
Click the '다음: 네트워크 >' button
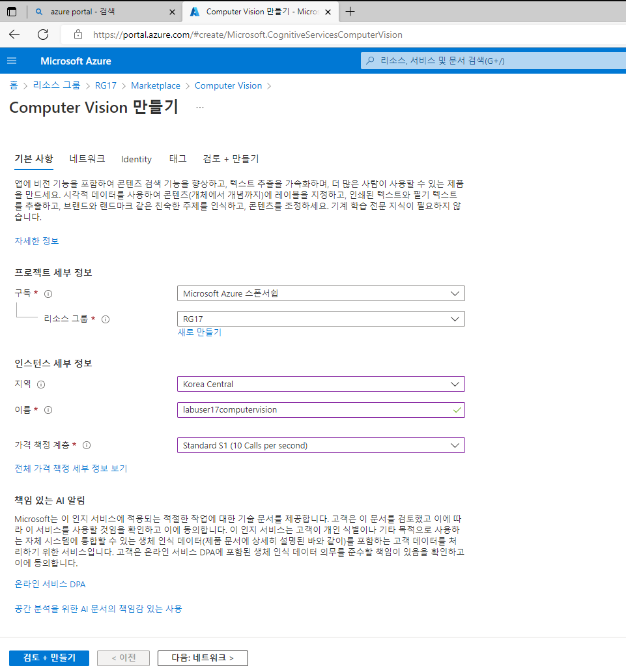click(203, 658)
